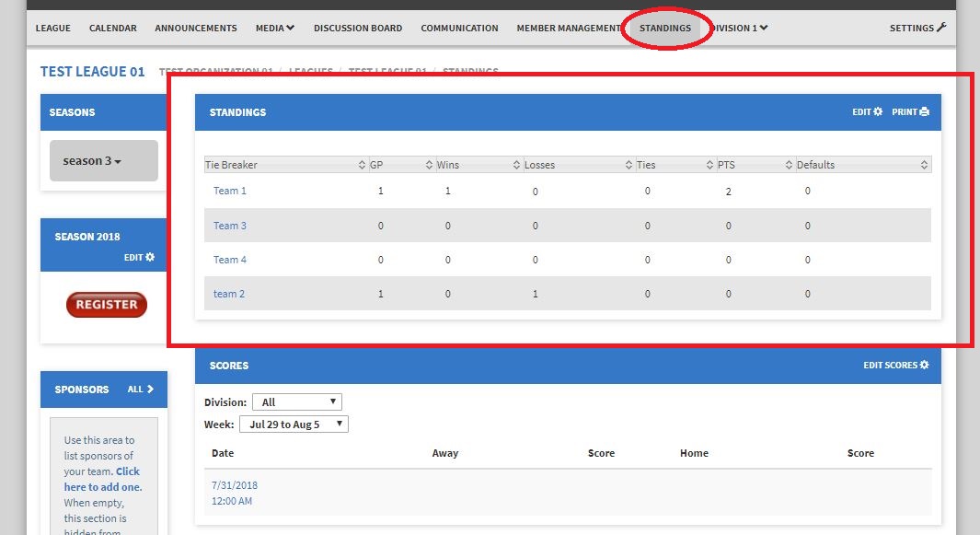Open the 7/31/2018 game date link
Image resolution: width=980 pixels, height=535 pixels.
click(234, 485)
